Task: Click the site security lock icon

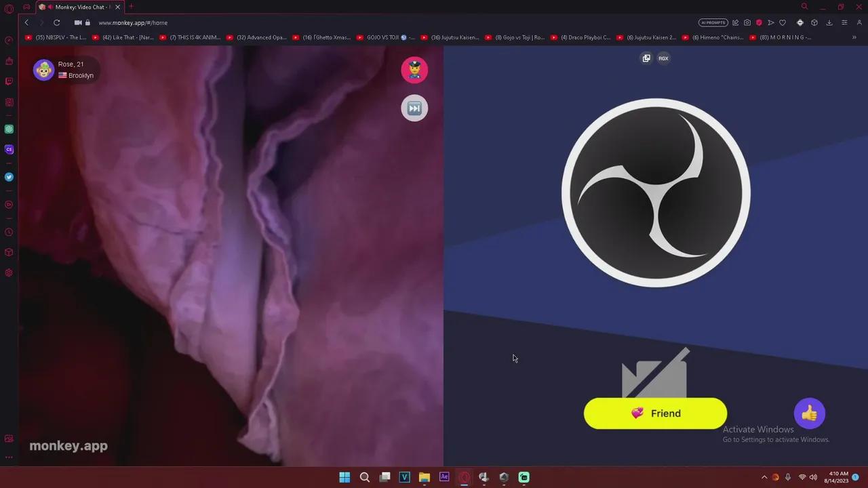Action: tap(87, 22)
